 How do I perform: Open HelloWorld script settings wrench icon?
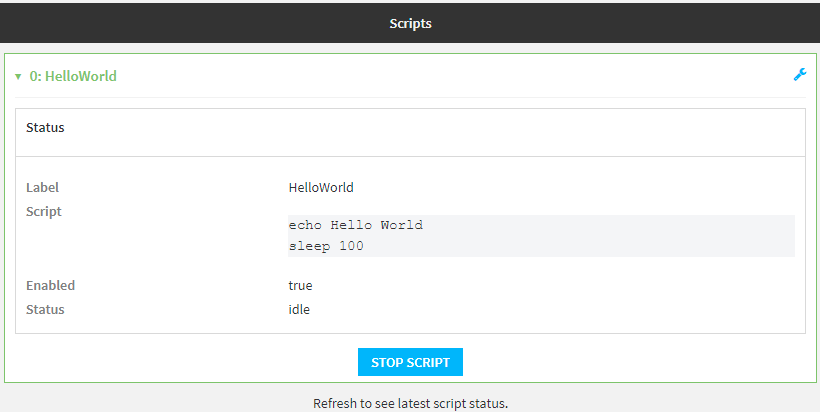pos(799,75)
